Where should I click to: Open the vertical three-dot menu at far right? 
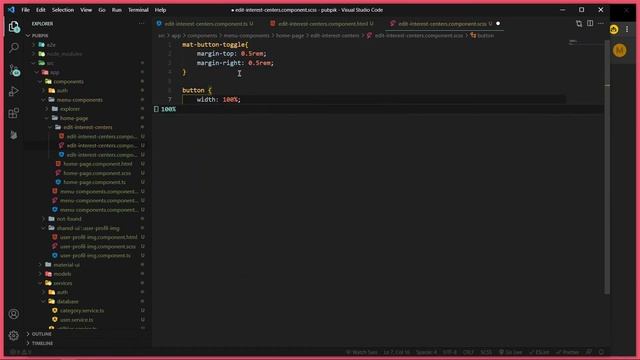(x=627, y=29)
